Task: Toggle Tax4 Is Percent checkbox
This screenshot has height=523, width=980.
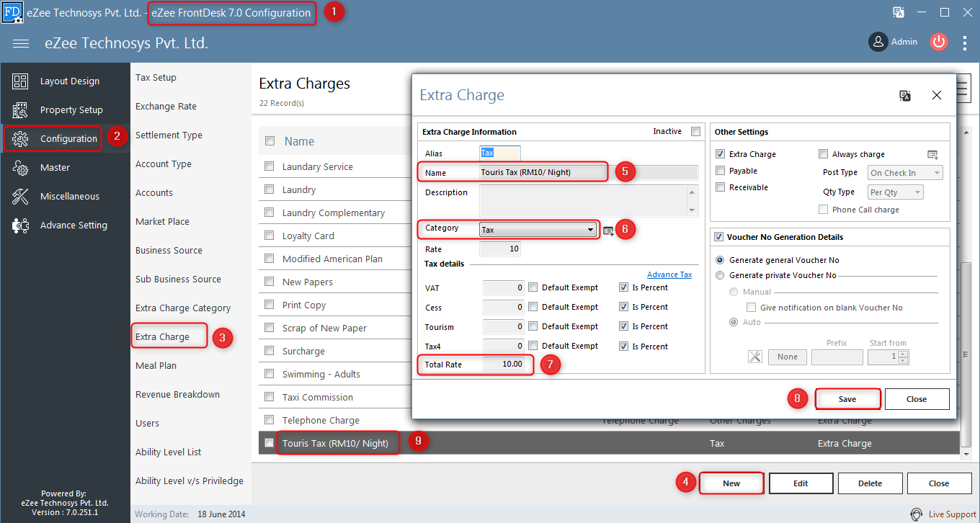Action: pyautogui.click(x=623, y=346)
